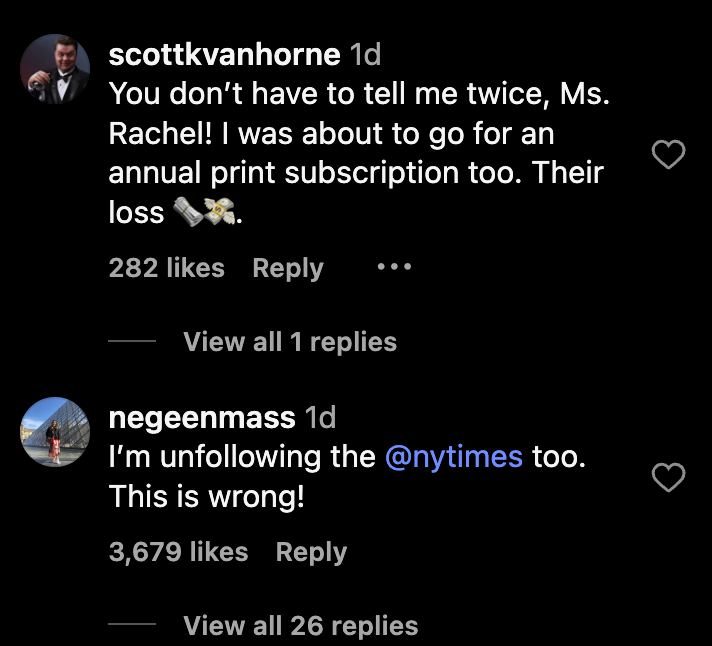Like scottkvanhorne's comment with the heart icon
Image resolution: width=712 pixels, height=646 pixels.
tap(668, 154)
